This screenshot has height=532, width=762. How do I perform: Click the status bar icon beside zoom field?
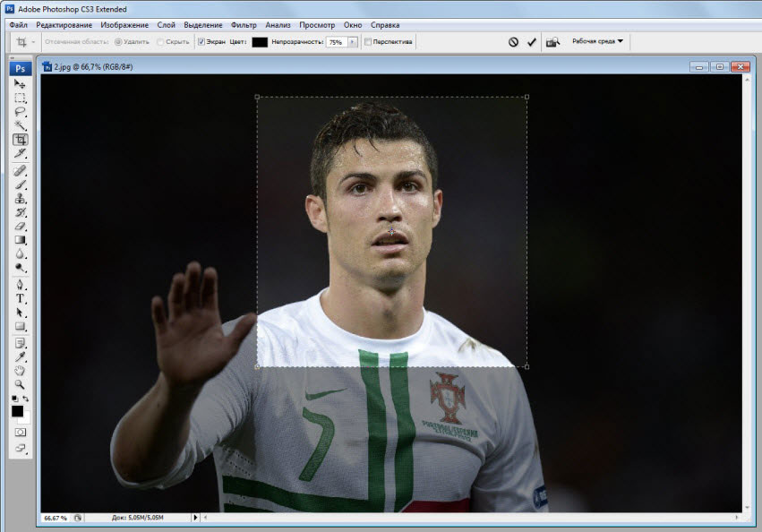tap(78, 518)
